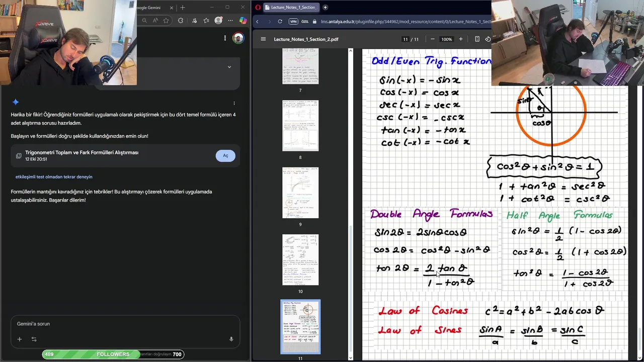Open the Opera main menu logo
The height and width of the screenshot is (362, 644).
coord(258,8)
